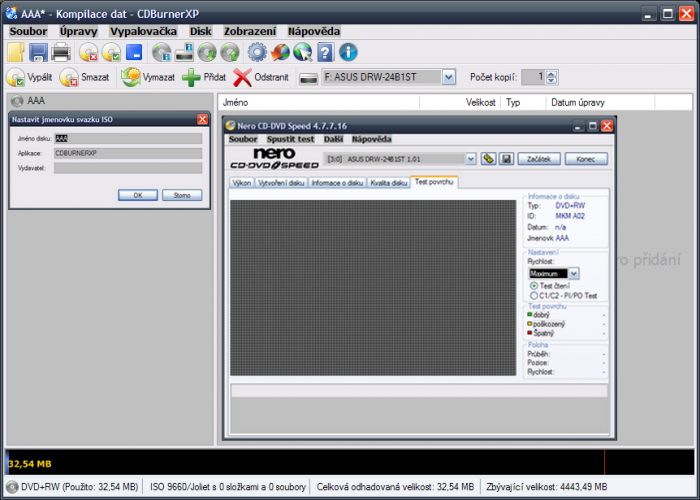Open the CDBurnerXP Nápověda menu

coord(314,31)
